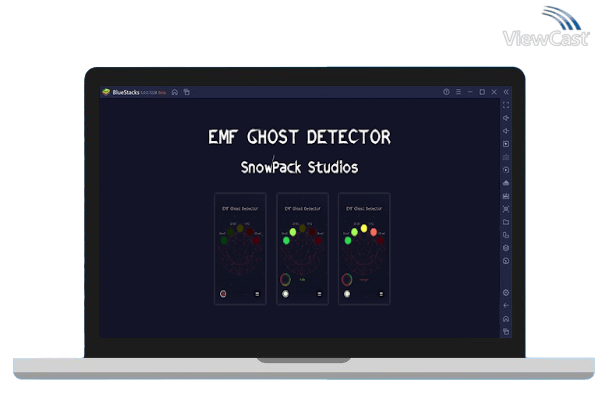The image size is (602, 414).
Task: Open the BlueStacks home screen from title bar
Action: point(175,92)
